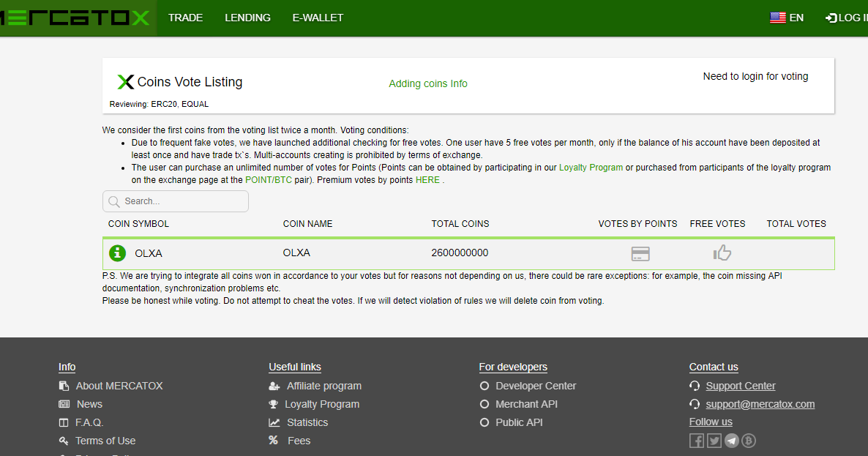868x456 pixels.
Task: Focus the coin Search field
Action: tap(176, 201)
